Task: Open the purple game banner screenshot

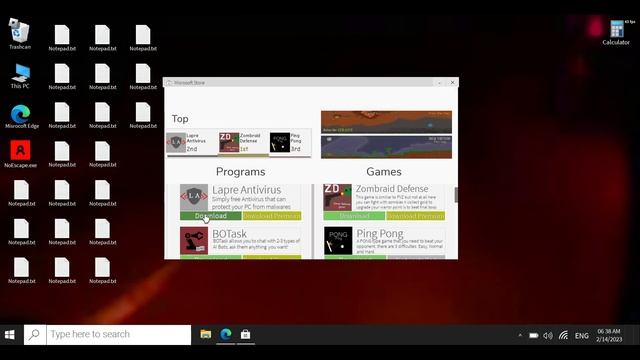Action: point(386,147)
